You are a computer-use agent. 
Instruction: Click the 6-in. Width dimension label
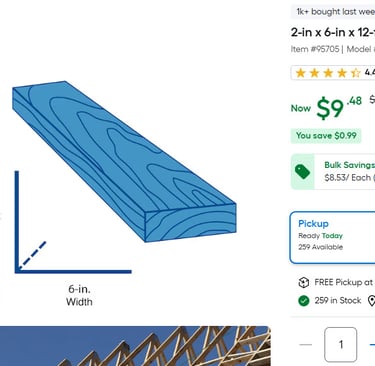click(x=79, y=295)
